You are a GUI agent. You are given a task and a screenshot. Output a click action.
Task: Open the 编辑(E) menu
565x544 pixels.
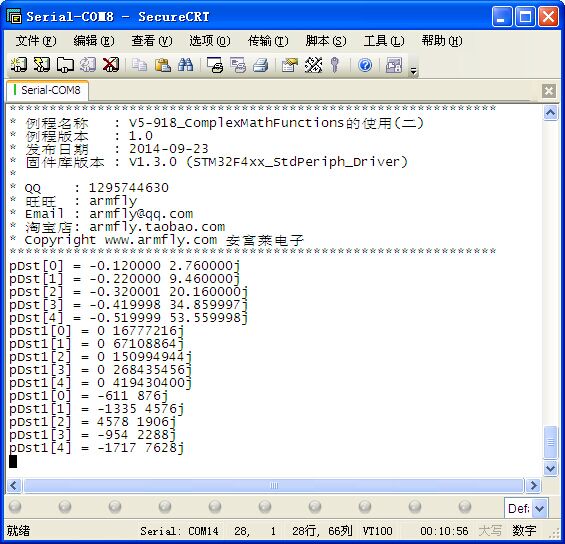(x=94, y=41)
